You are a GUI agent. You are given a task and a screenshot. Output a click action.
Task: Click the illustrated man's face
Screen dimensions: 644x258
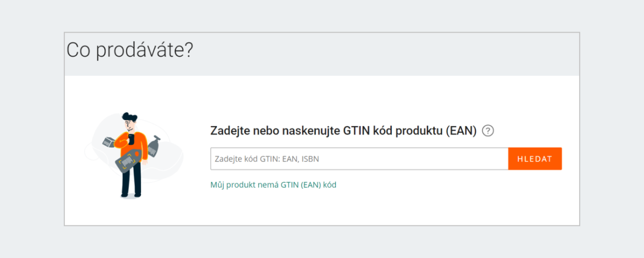click(129, 126)
